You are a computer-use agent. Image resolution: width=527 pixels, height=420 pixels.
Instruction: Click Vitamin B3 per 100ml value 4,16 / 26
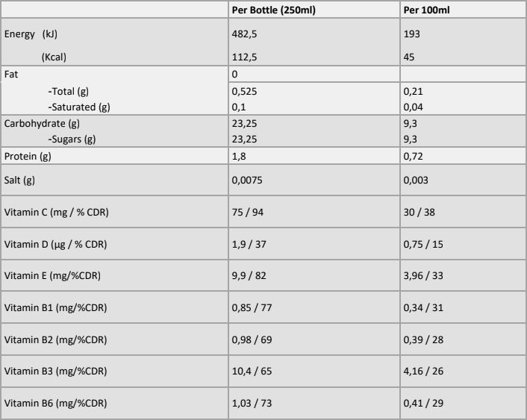[423, 372]
